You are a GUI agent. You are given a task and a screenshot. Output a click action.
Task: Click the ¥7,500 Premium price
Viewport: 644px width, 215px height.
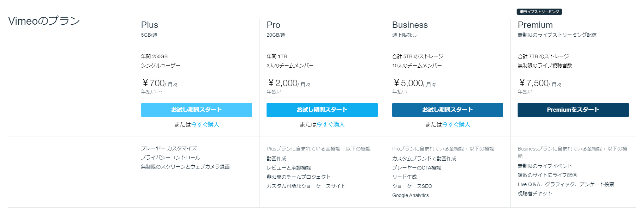(534, 83)
